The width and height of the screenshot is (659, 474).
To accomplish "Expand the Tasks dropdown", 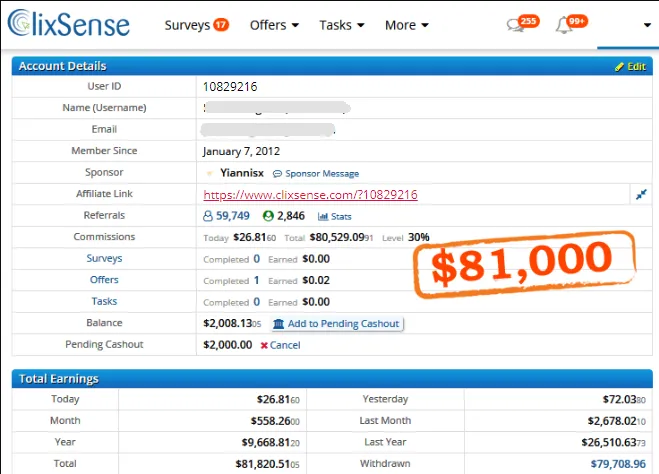I will pyautogui.click(x=341, y=25).
